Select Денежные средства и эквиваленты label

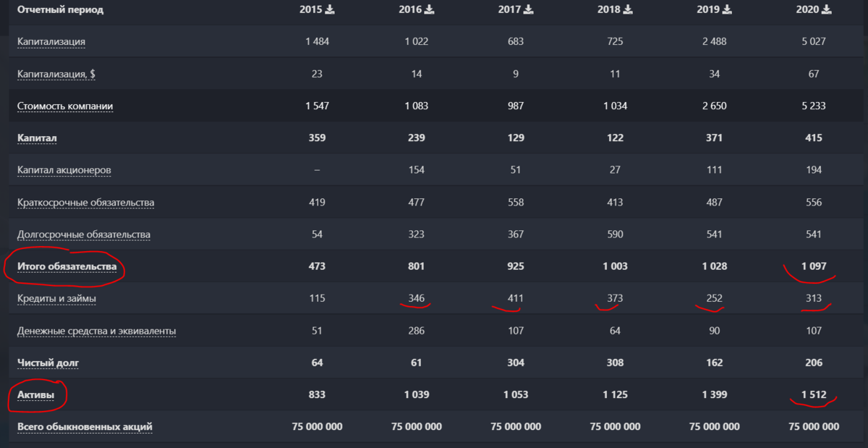click(97, 331)
